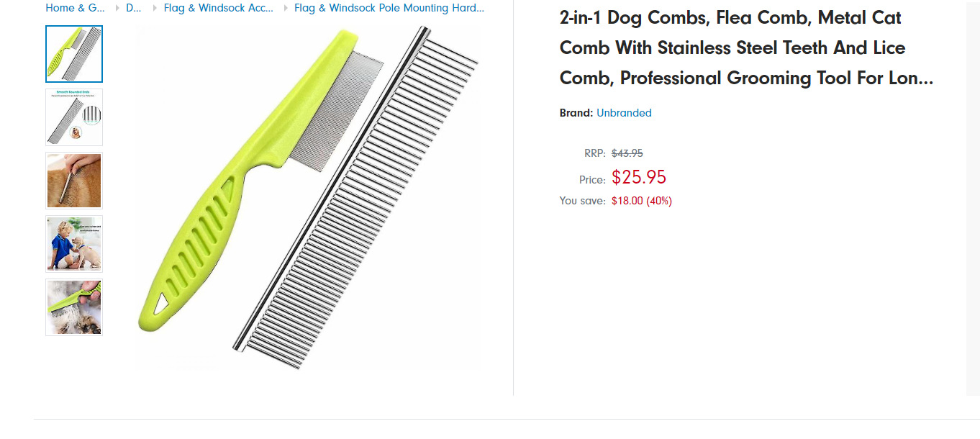Click the large main product image
The height and width of the screenshot is (439, 980).
308,198
